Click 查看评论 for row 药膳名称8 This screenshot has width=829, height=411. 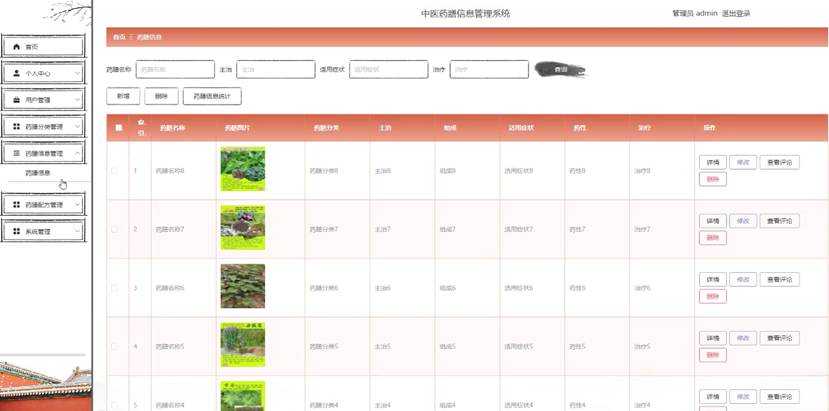pyautogui.click(x=779, y=162)
